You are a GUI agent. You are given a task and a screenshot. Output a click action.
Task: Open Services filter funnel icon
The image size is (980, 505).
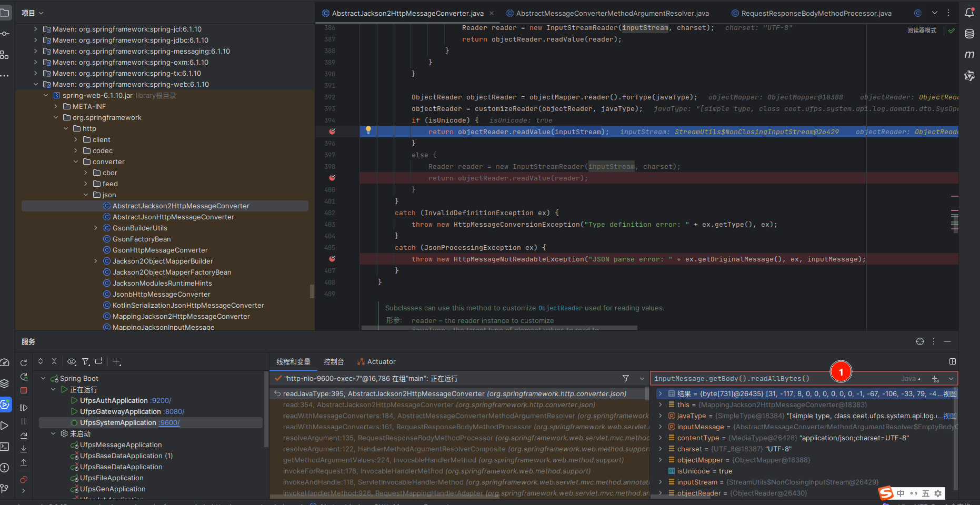pos(86,361)
